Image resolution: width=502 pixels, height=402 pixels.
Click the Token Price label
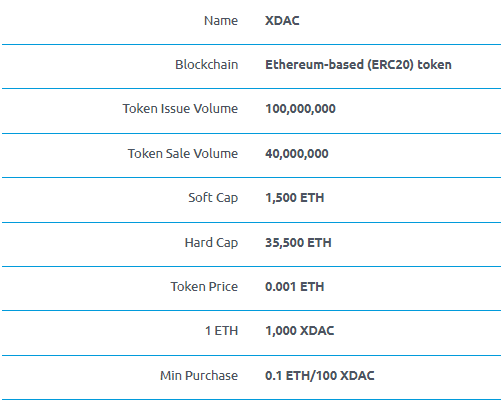coord(204,287)
